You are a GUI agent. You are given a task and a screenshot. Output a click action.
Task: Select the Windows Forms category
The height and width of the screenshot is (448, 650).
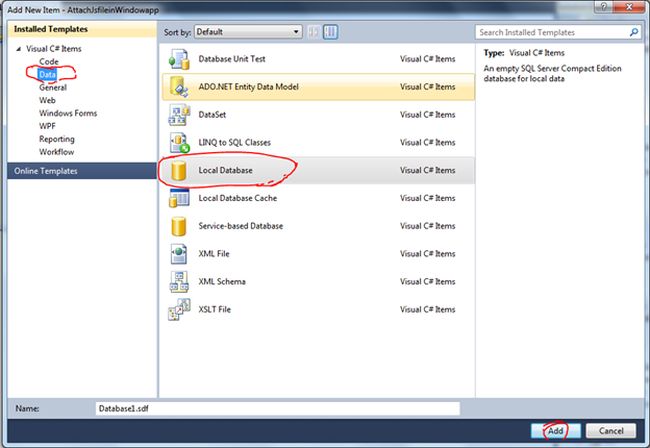pos(68,113)
